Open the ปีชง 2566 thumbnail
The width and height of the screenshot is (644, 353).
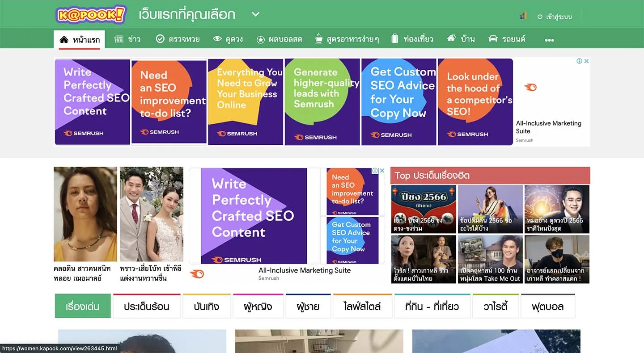point(424,209)
